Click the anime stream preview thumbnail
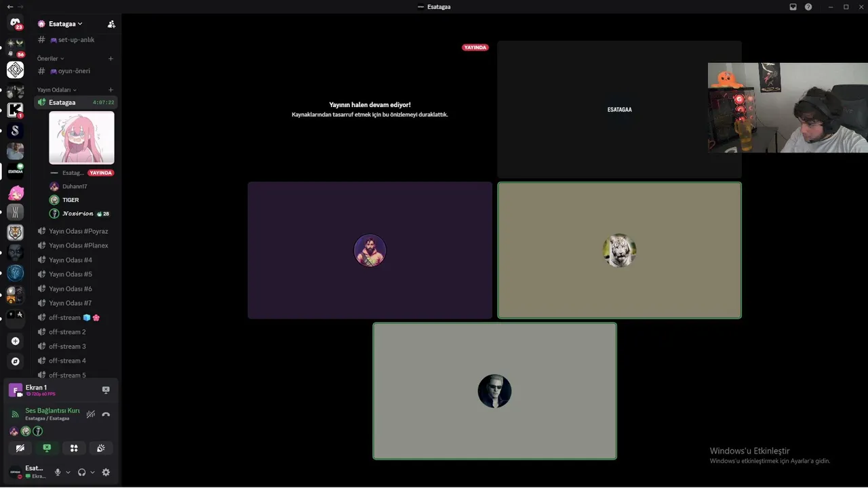 click(82, 138)
